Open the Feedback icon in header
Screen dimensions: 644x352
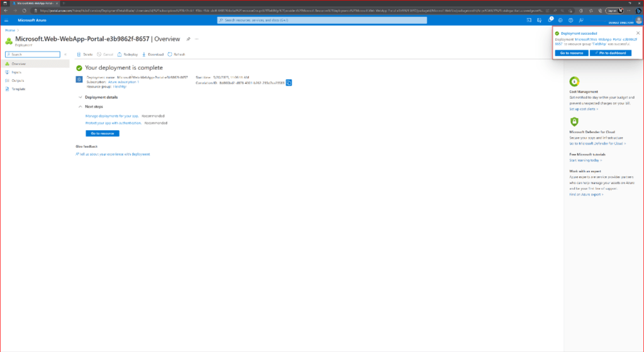pos(581,20)
